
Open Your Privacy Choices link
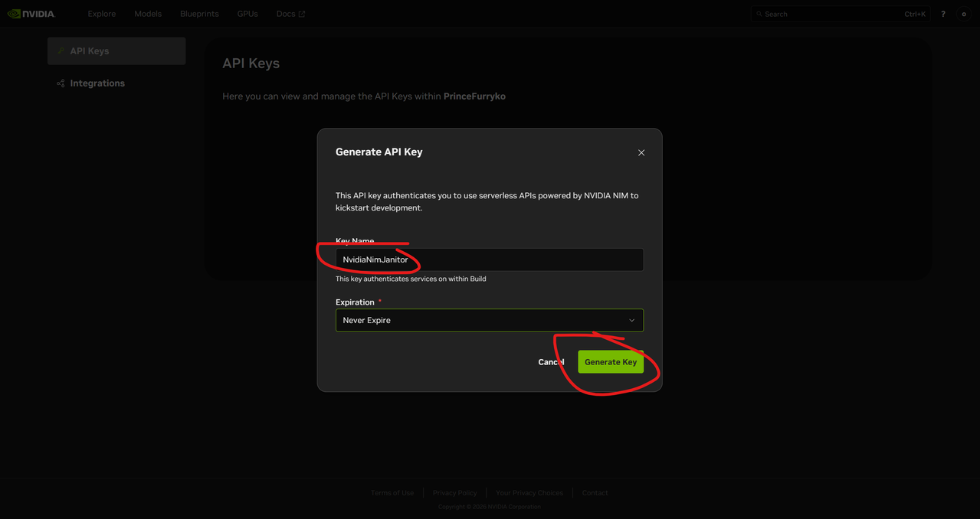529,493
